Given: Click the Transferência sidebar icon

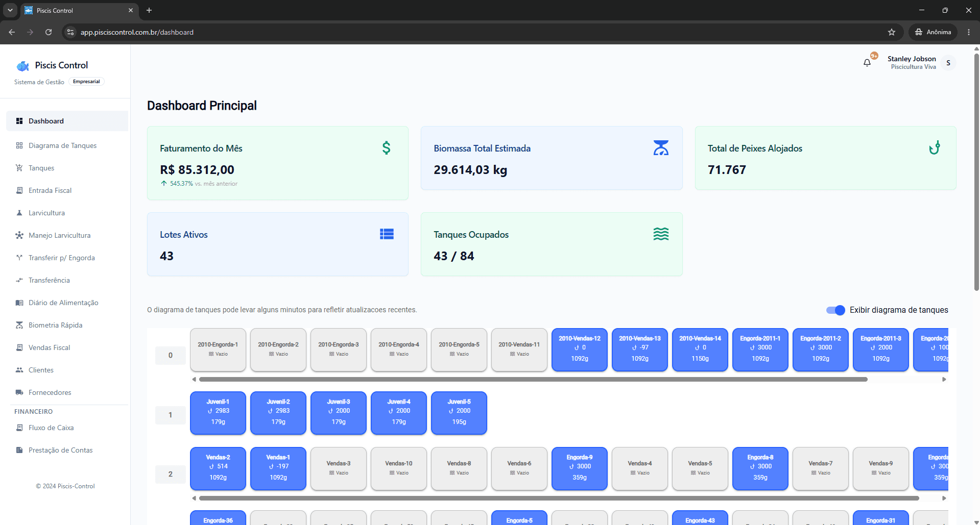Looking at the screenshot, I should pos(19,280).
